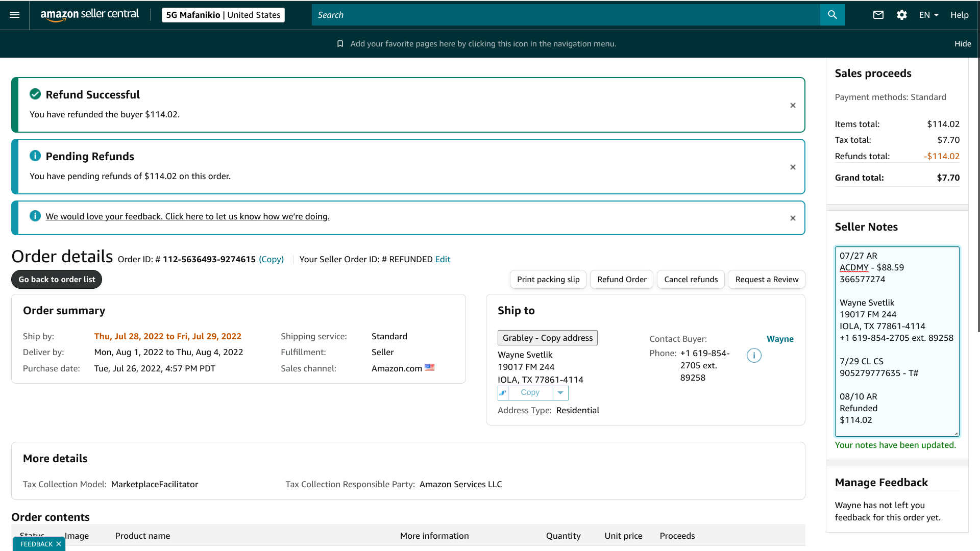Click the Amazon Services LLC text
This screenshot has width=980, height=551.
[460, 484]
